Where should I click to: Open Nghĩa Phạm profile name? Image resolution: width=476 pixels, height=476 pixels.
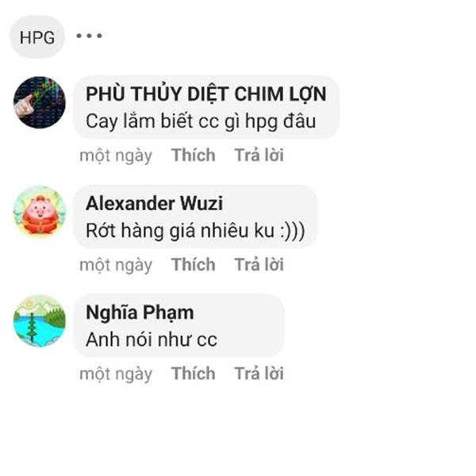point(140,313)
